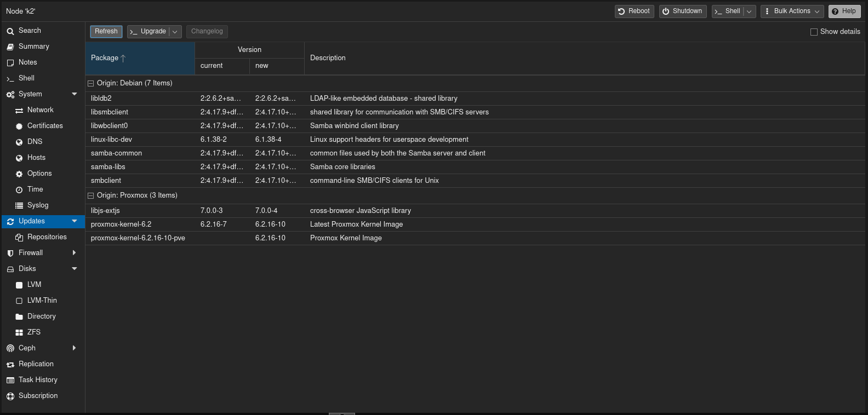
Task: Open the Upgrade button dropdown arrow
Action: tap(175, 32)
